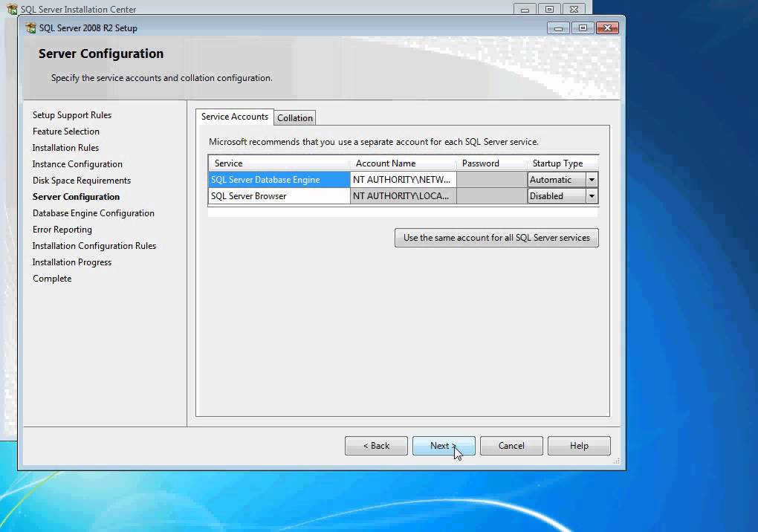
Task: Open Startup Type dropdown for SQL Server Browser
Action: [x=592, y=196]
